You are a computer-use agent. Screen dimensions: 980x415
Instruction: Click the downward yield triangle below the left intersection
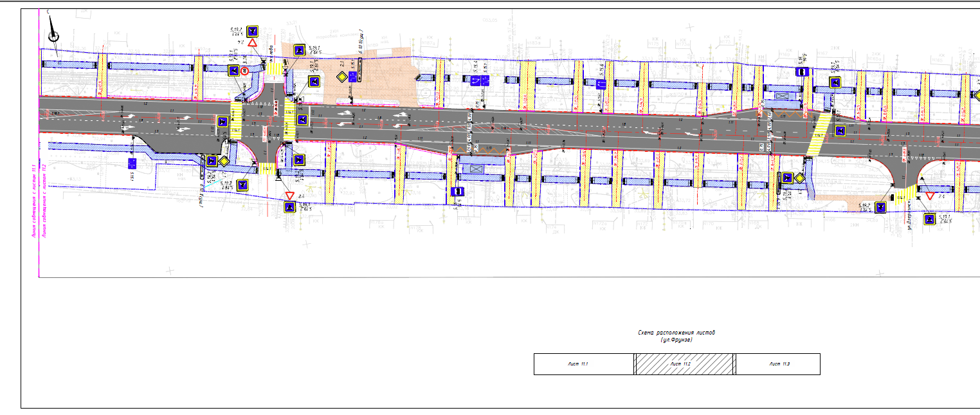[x=289, y=195]
